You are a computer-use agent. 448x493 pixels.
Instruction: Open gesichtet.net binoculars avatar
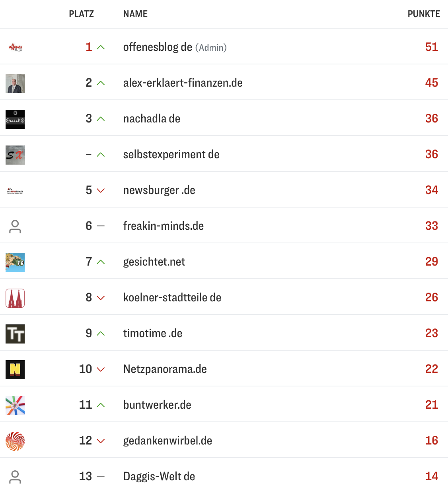pyautogui.click(x=15, y=262)
